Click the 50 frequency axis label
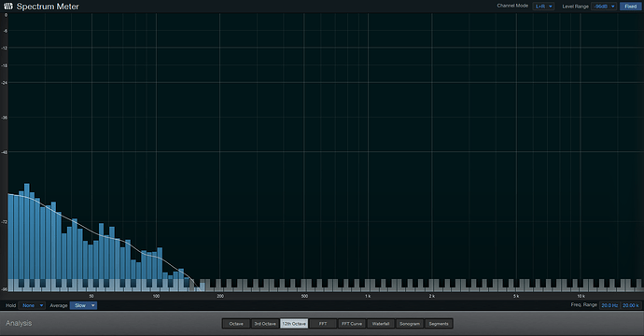Image resolution: width=644 pixels, height=336 pixels. click(91, 296)
